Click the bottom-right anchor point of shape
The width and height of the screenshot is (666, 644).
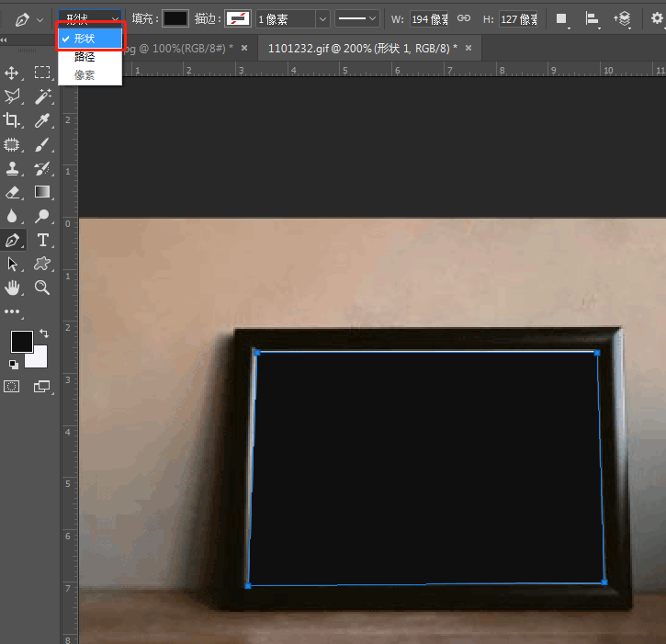point(604,582)
